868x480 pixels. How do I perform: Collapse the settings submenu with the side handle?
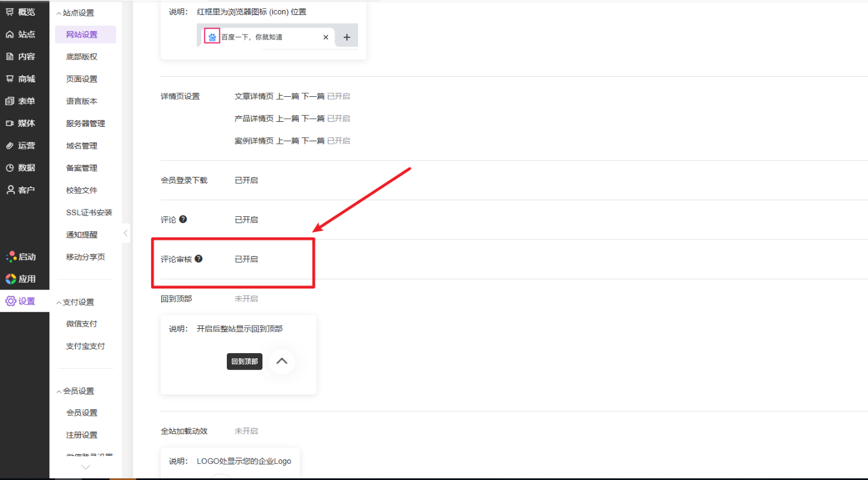click(126, 233)
